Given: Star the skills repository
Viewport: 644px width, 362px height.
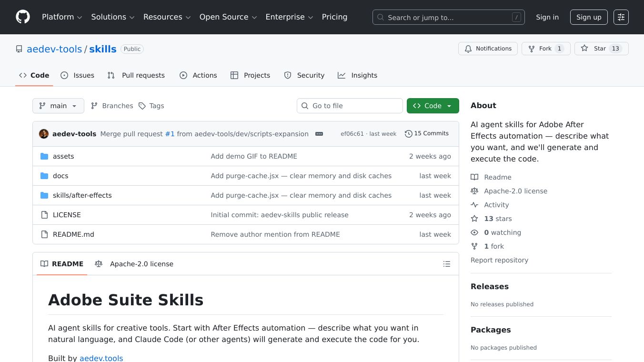Looking at the screenshot, I should click(601, 49).
